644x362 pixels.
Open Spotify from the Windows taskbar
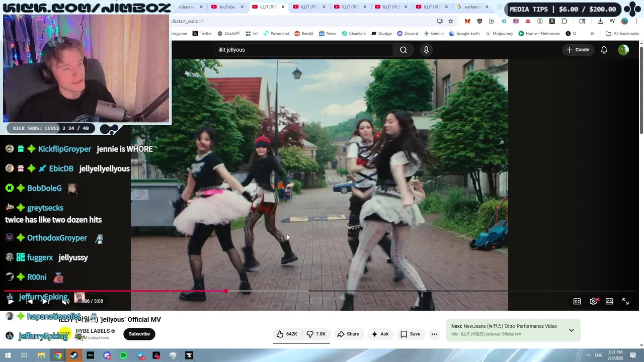(123, 355)
